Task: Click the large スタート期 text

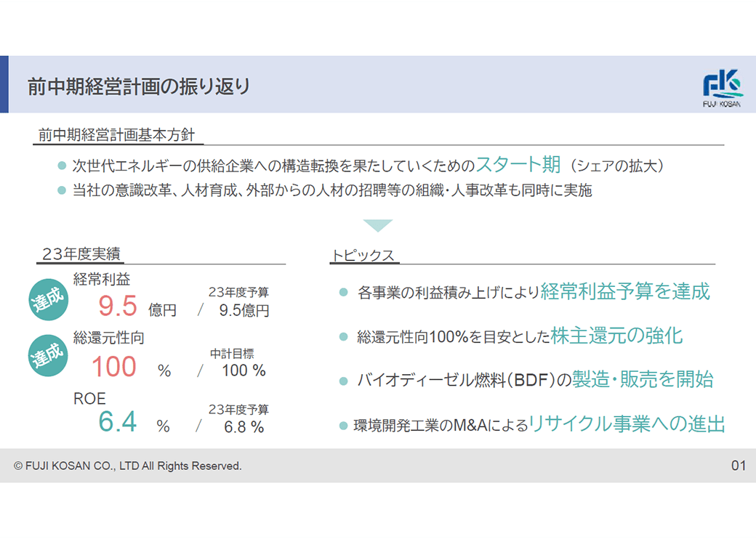Action: click(518, 163)
